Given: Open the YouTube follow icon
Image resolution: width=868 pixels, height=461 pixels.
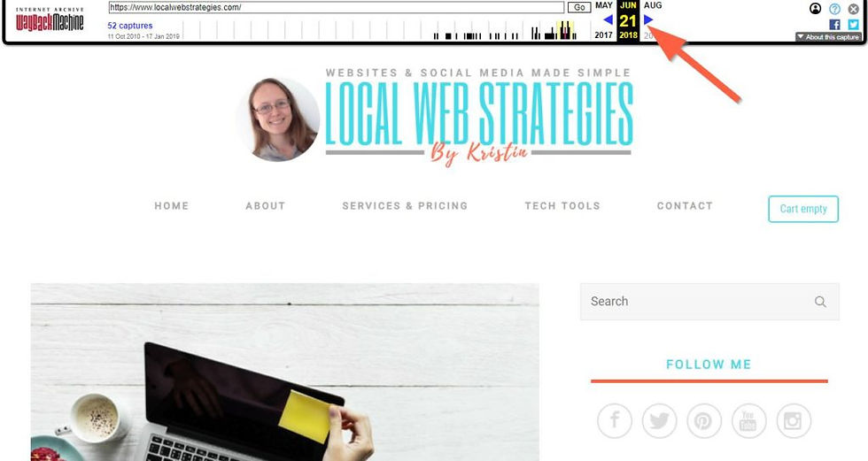Looking at the screenshot, I should pyautogui.click(x=748, y=420).
